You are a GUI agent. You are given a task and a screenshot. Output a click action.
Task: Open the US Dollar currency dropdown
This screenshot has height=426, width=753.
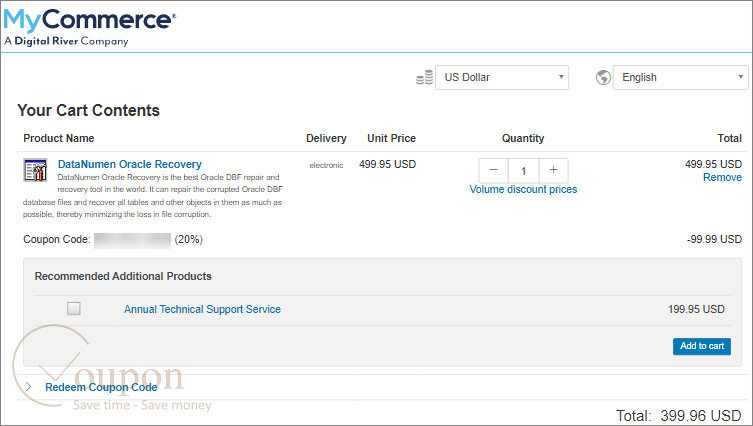pos(502,77)
